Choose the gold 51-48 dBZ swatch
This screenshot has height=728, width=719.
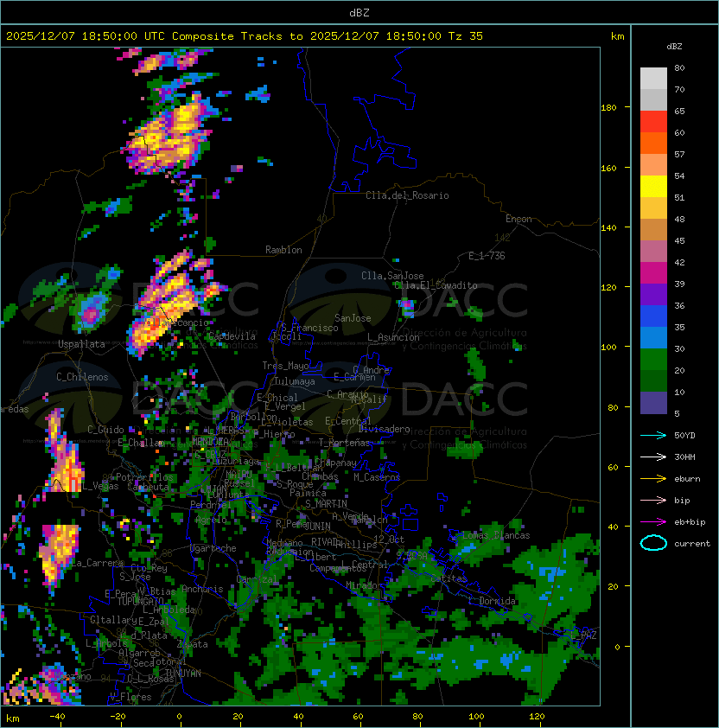[653, 208]
